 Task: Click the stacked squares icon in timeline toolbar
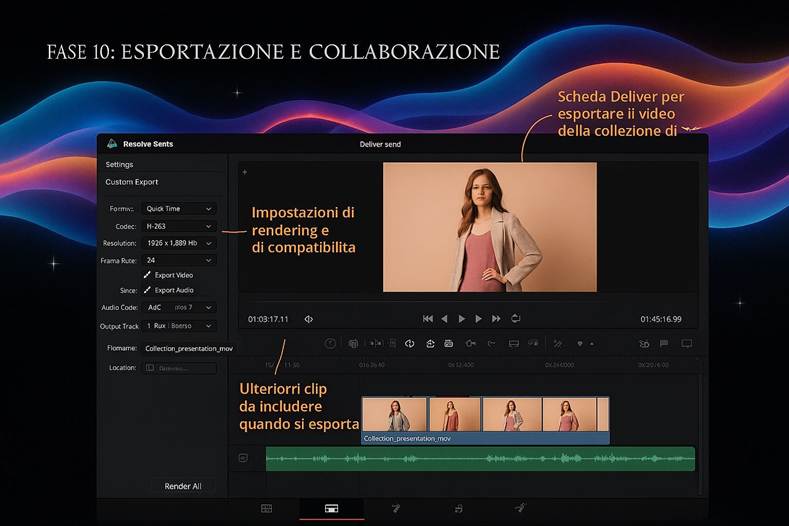coord(353,343)
